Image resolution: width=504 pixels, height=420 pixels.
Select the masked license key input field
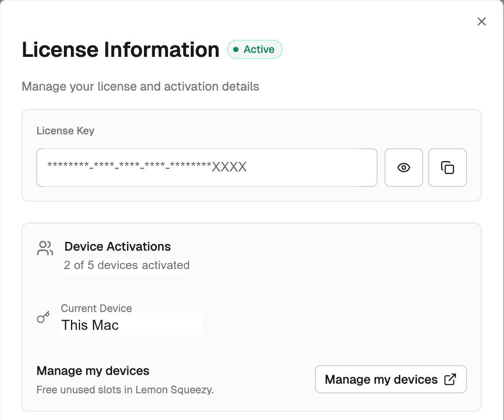tap(206, 168)
